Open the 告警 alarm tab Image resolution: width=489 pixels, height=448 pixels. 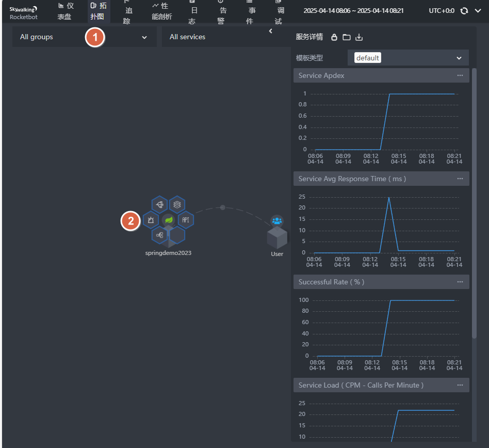(222, 11)
